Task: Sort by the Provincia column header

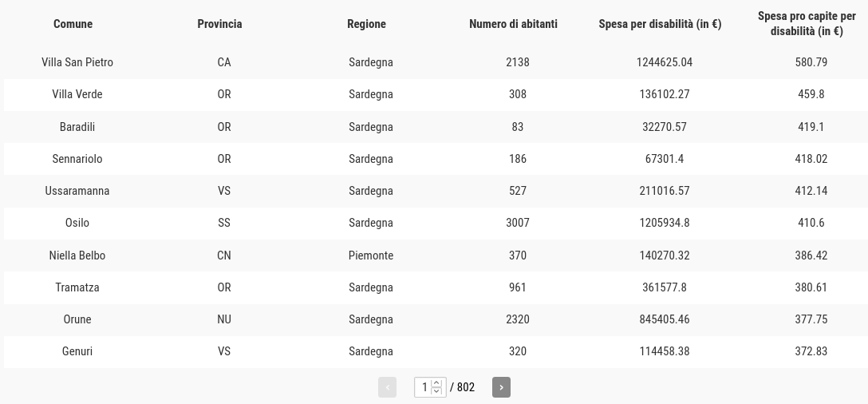Action: coord(219,24)
